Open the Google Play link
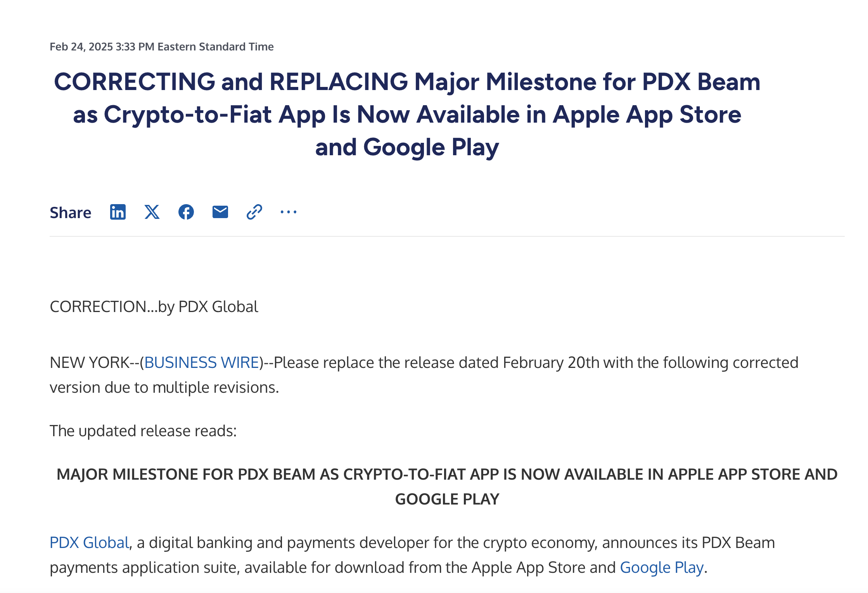 (x=661, y=568)
